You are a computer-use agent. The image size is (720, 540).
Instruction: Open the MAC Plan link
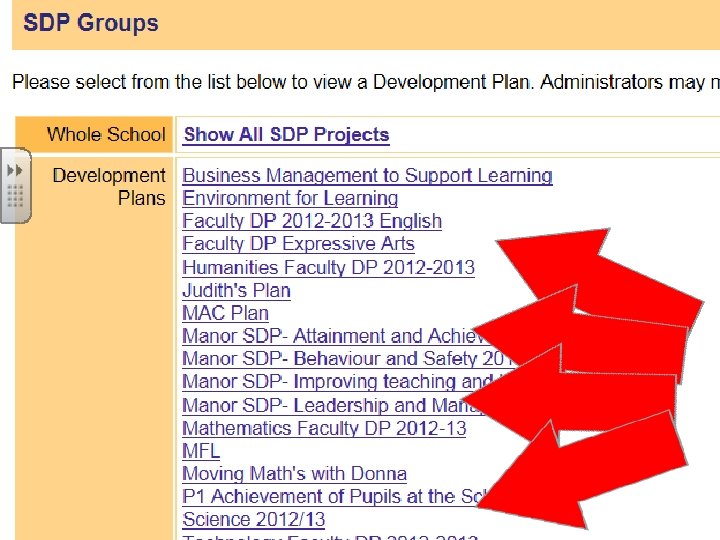[x=225, y=313]
